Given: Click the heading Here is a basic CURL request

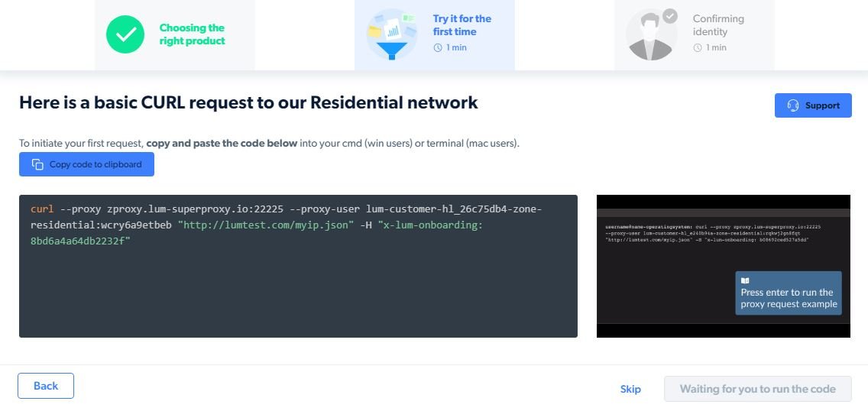Looking at the screenshot, I should tap(248, 102).
